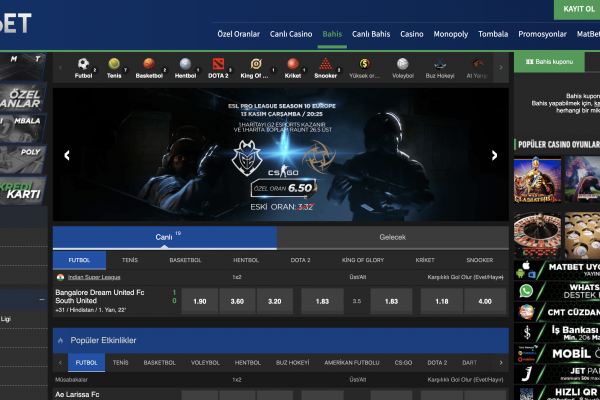Pick the draw odds 3.60
Viewport: 600px width, 400px height.
[237, 301]
